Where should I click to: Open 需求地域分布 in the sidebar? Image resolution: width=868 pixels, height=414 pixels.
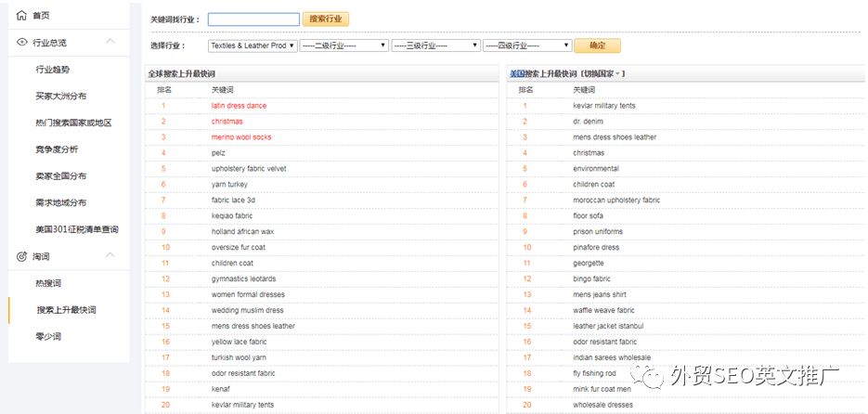tap(61, 202)
